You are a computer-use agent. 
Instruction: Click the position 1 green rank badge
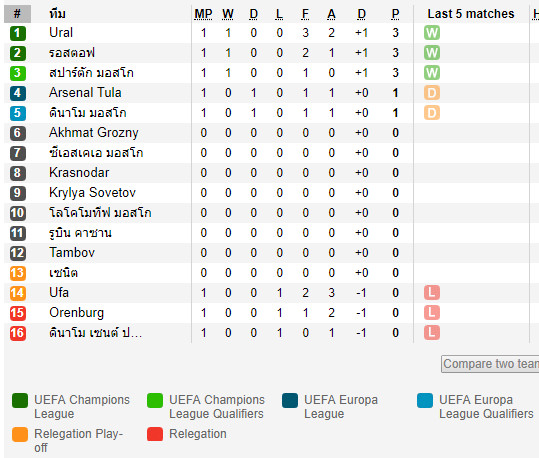pos(18,33)
